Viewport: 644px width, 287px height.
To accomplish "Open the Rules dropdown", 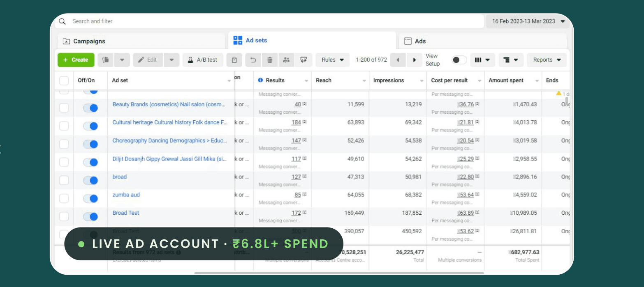I will (333, 60).
